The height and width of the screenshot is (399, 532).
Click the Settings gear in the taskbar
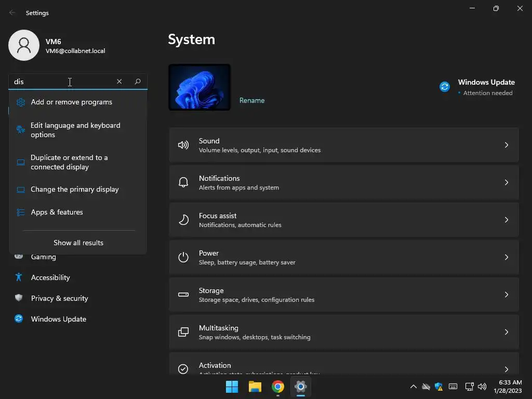coord(301,387)
